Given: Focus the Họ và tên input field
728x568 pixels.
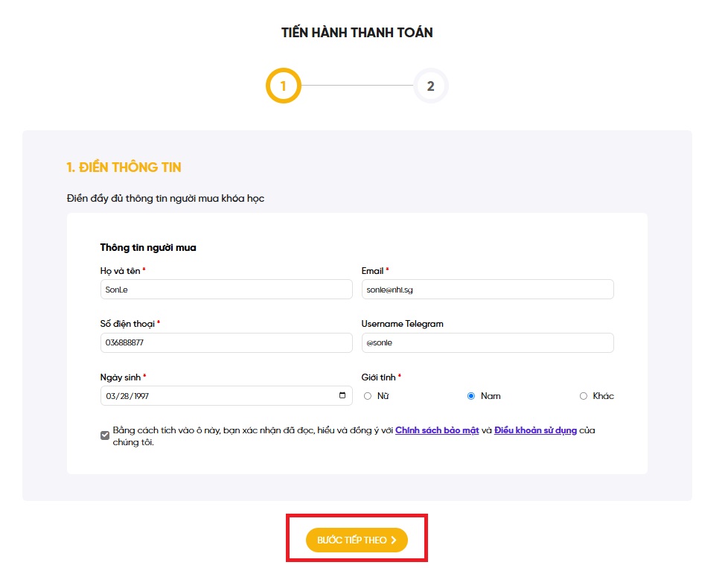Looking at the screenshot, I should point(226,290).
